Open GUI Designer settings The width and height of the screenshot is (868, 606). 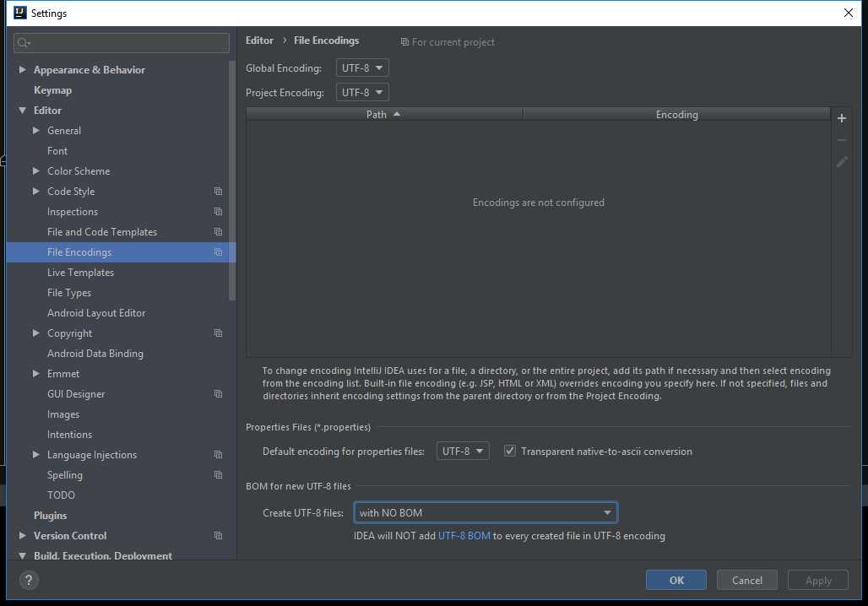[76, 393]
